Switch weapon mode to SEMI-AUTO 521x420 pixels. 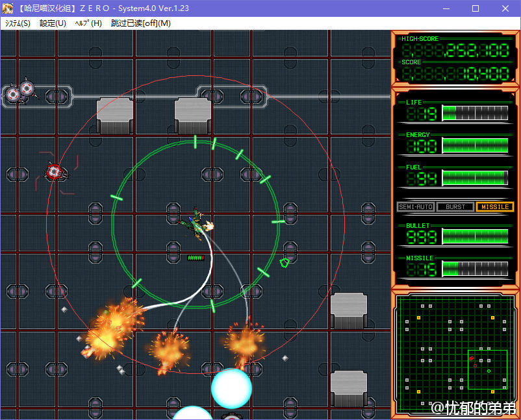[x=416, y=207]
